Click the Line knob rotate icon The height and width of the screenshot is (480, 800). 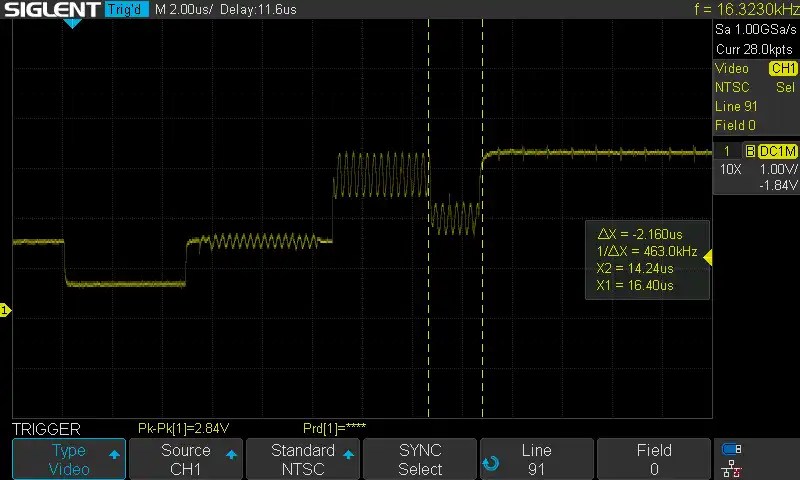pos(490,462)
